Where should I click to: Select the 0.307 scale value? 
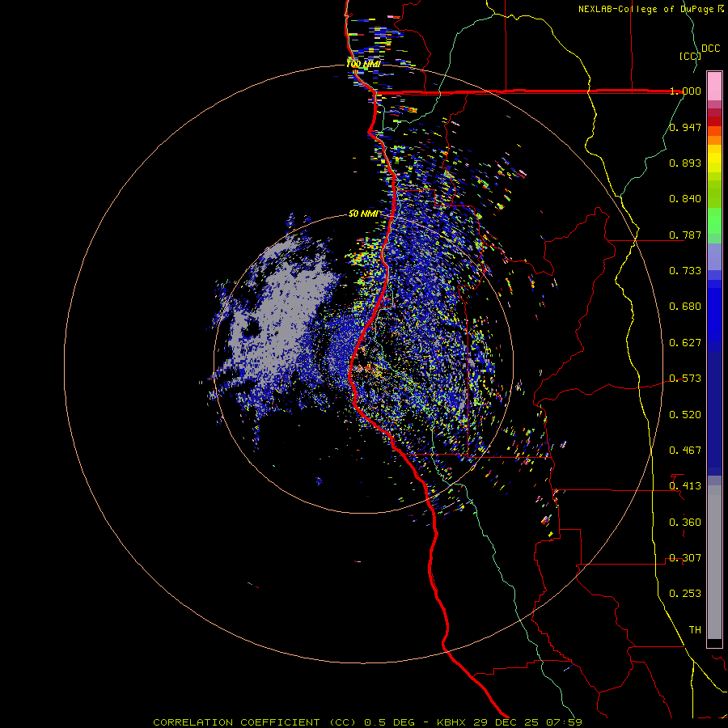(x=685, y=558)
